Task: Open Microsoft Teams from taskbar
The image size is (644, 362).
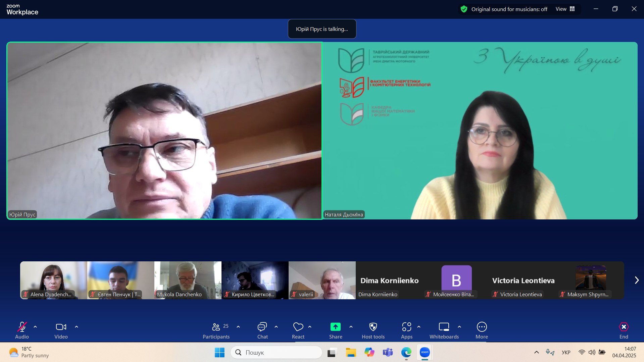Action: [388, 352]
